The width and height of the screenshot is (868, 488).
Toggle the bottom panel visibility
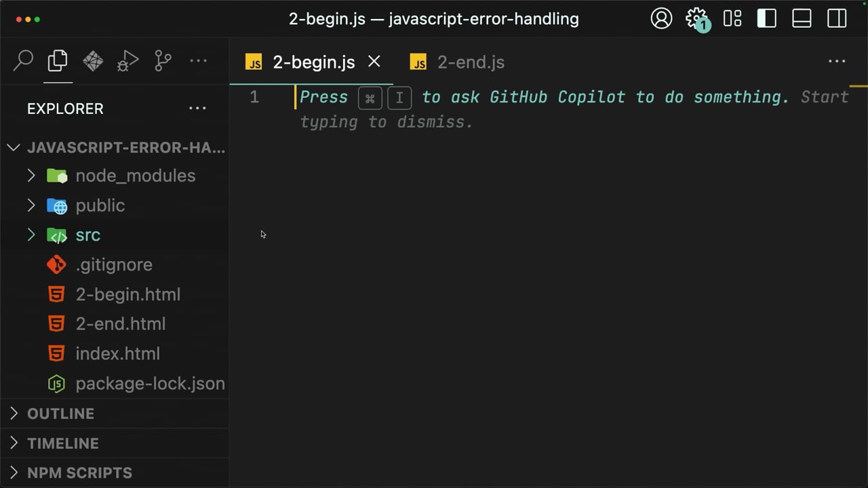coord(802,18)
